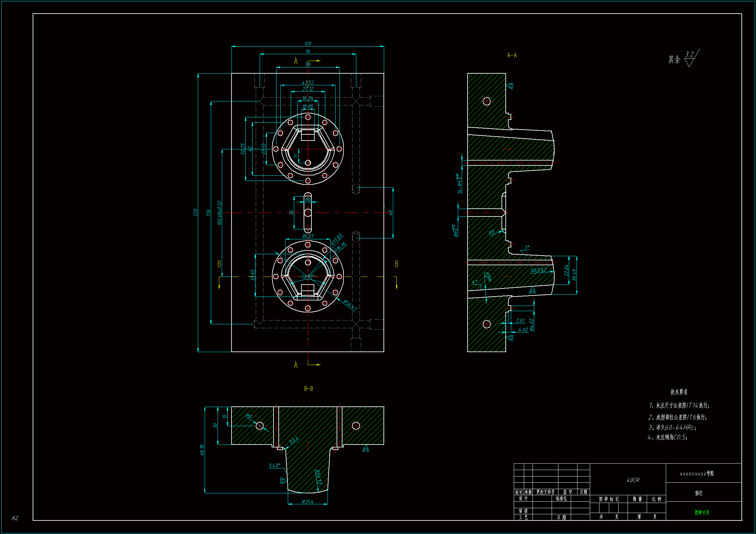
Task: Click the Φ56.47 diameter dimension
Action: 350,305
